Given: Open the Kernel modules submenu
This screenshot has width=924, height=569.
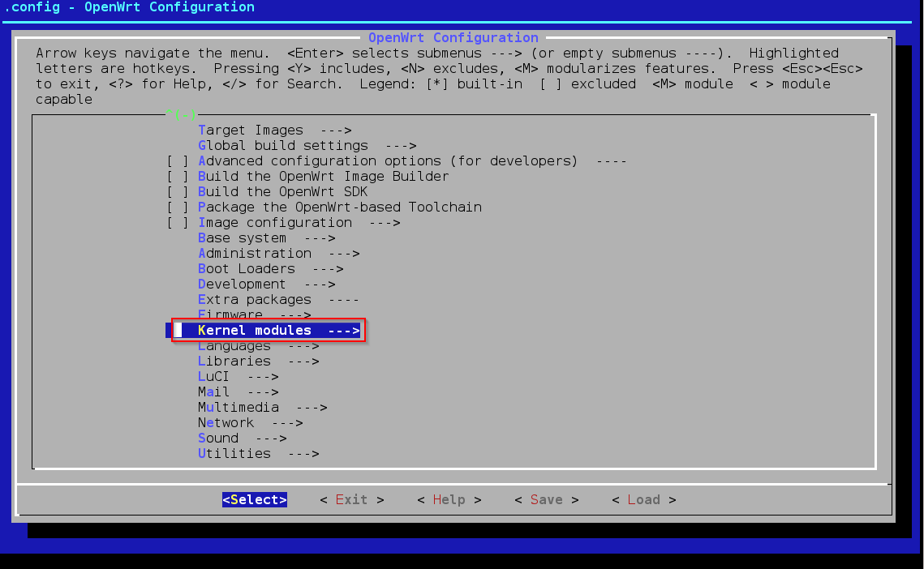Looking at the screenshot, I should 278,331.
